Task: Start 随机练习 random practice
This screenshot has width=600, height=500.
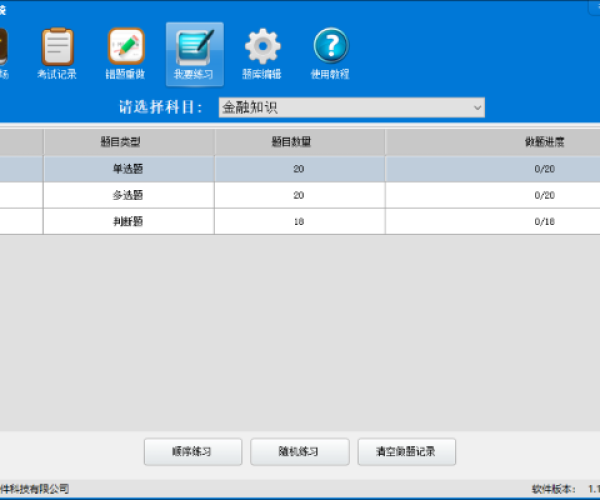Action: (299, 452)
